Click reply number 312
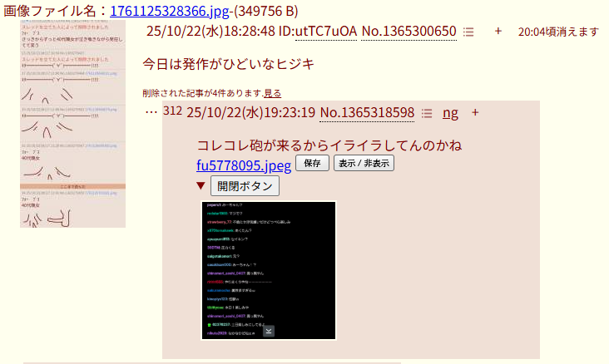609x364 pixels. pos(172,111)
